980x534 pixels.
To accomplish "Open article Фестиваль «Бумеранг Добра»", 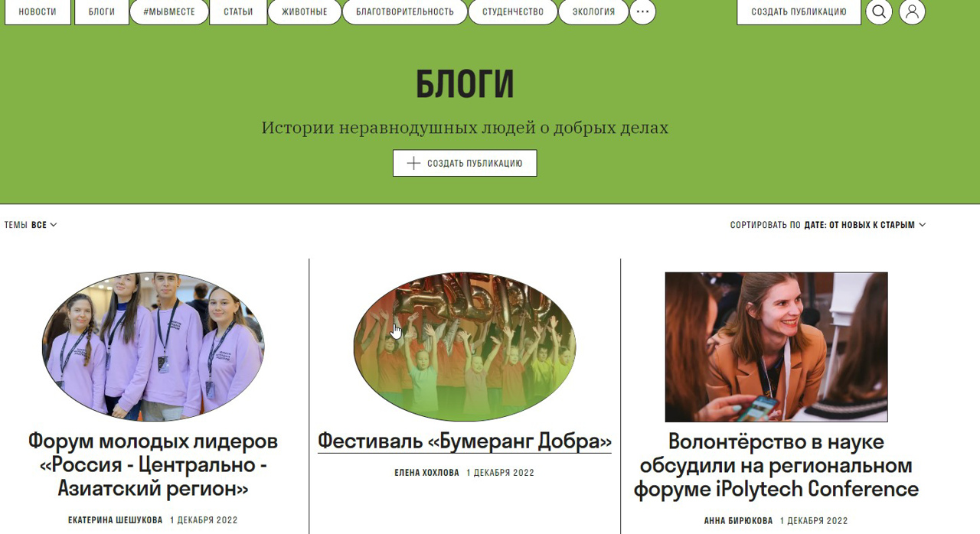I will pyautogui.click(x=465, y=441).
